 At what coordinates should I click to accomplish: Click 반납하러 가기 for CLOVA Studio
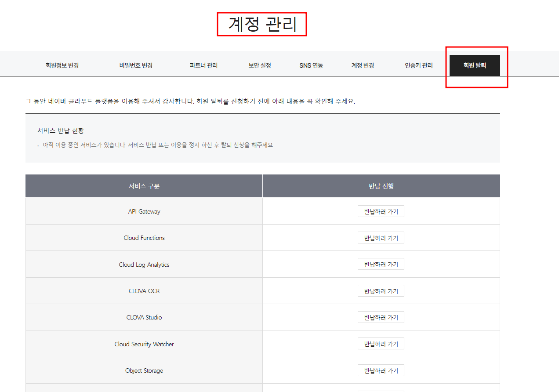[x=381, y=317]
